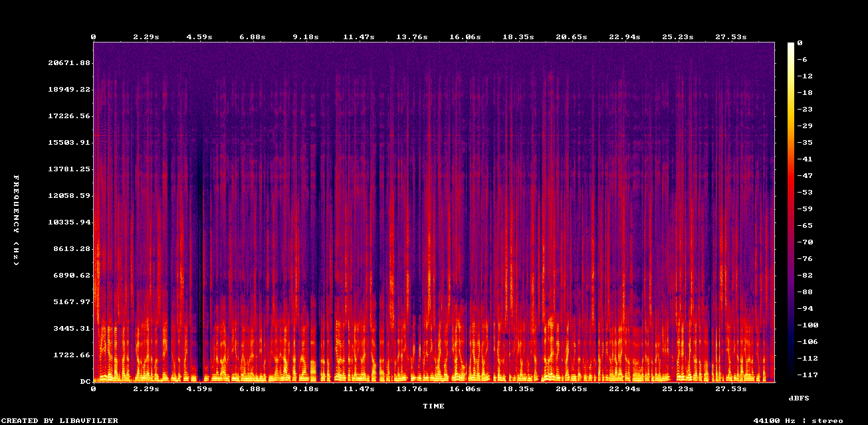The image size is (868, 425).
Task: Click the 22.94s marker on top axis
Action: coord(625,37)
